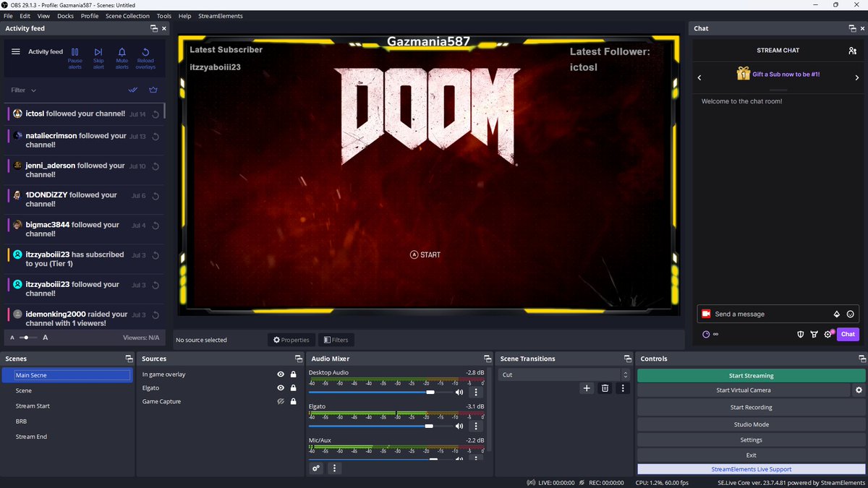Unlock the Game Capture source
This screenshot has width=868, height=488.
point(293,401)
